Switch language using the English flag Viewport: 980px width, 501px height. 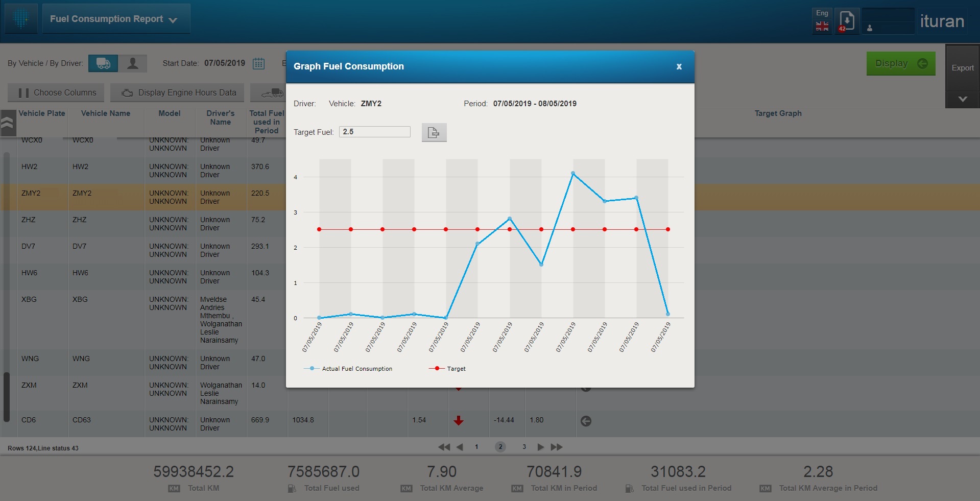tap(822, 26)
